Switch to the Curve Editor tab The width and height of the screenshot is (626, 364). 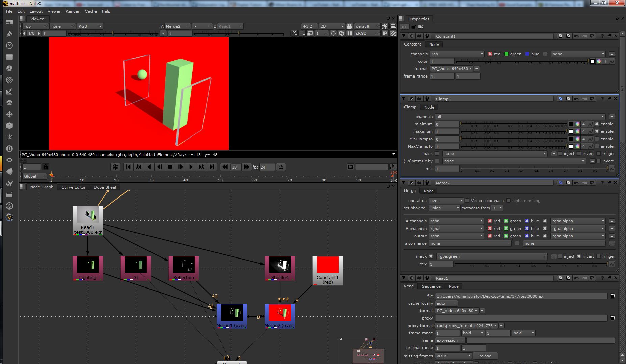[x=74, y=187]
